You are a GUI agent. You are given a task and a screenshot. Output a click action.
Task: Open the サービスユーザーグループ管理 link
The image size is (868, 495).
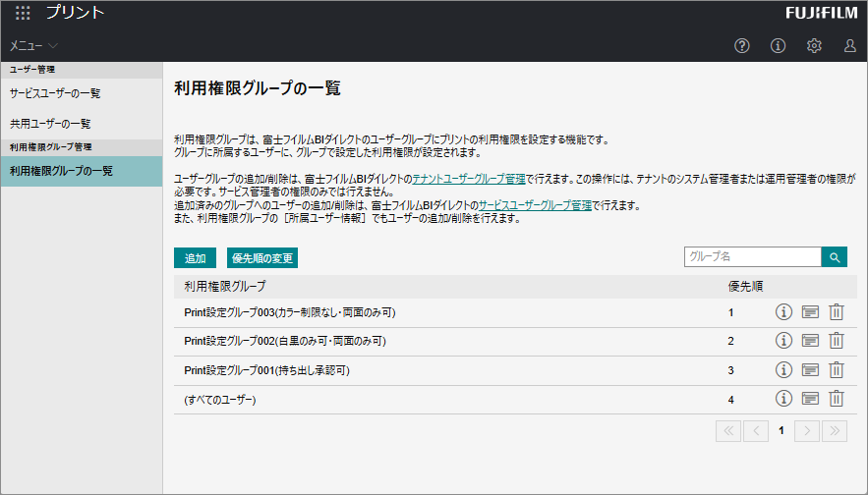[535, 205]
